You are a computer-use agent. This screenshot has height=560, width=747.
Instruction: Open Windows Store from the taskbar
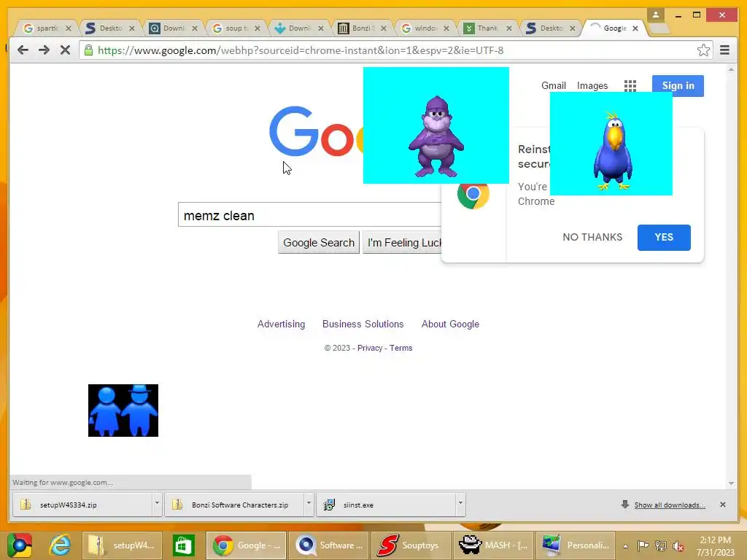click(184, 545)
